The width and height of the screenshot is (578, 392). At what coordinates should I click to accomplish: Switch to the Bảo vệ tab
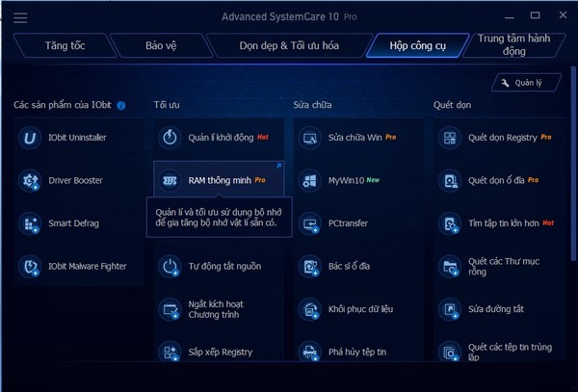tap(161, 45)
